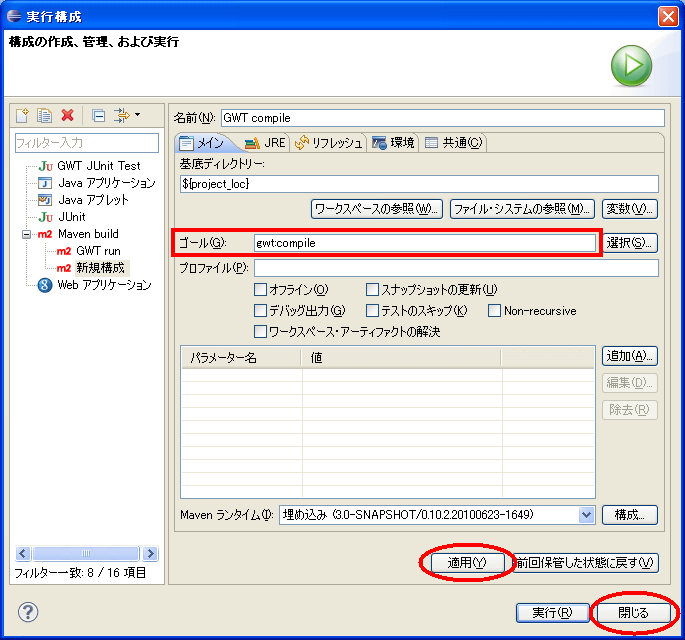Click ワークスペースの参照(W) button
The width and height of the screenshot is (685, 640).
tap(377, 209)
